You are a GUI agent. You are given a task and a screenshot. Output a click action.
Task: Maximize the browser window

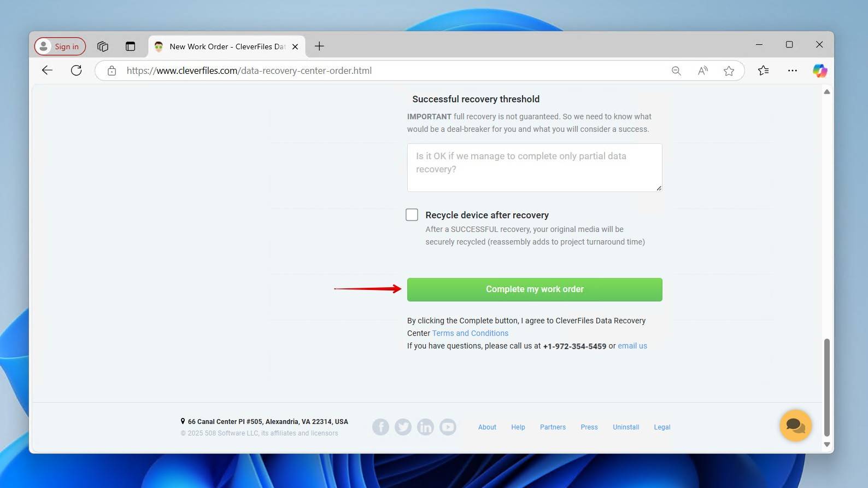(789, 45)
